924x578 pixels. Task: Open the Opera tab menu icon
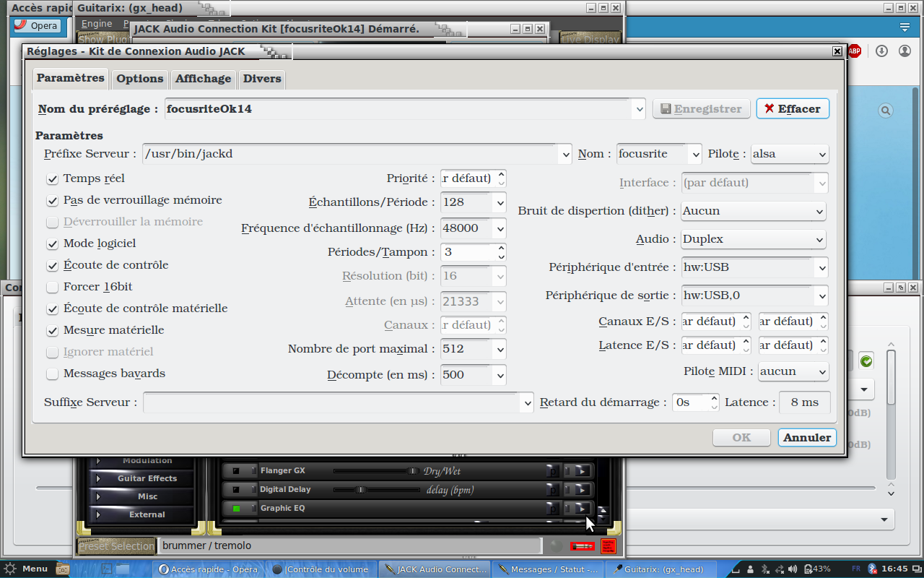pos(905,27)
